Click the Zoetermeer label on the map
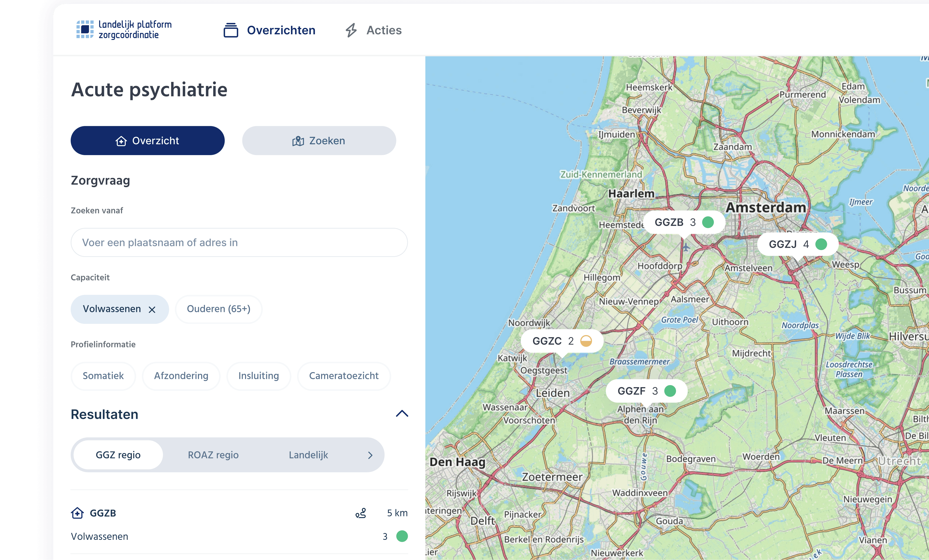Image resolution: width=929 pixels, height=560 pixels. pyautogui.click(x=552, y=477)
